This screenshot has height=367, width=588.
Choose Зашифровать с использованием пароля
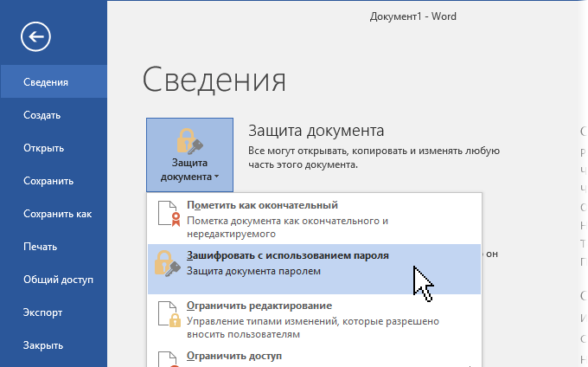pos(314,269)
